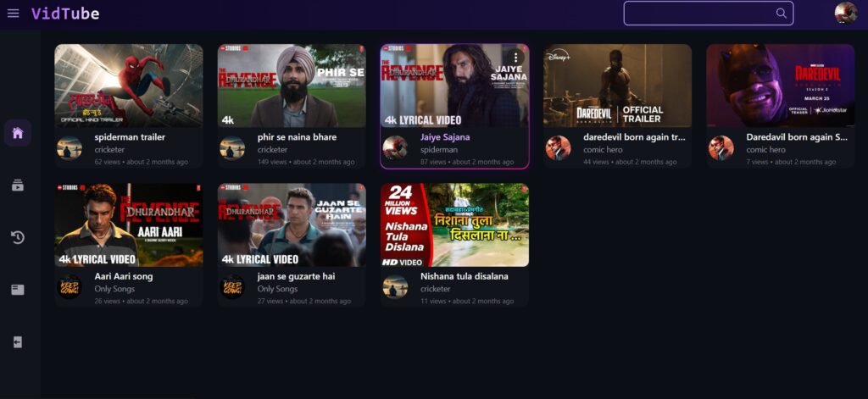868x399 pixels.
Task: Open 'Daredavil born again S...' title
Action: pos(797,137)
